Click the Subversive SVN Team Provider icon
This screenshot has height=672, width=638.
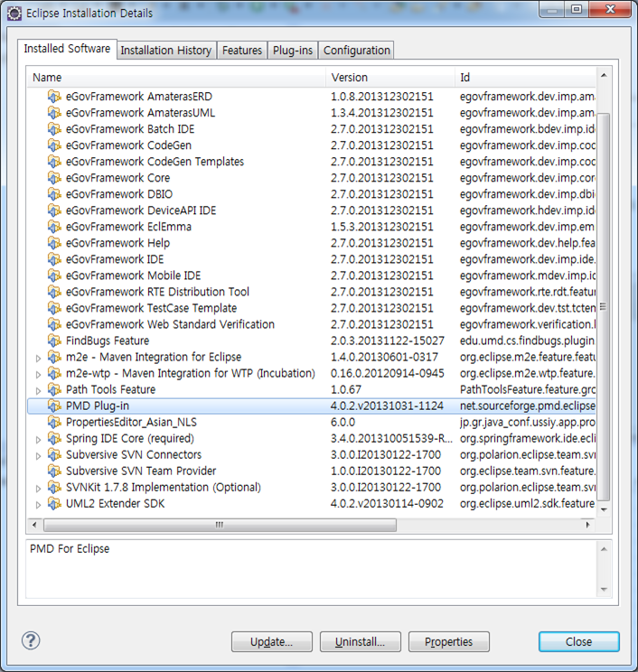pyautogui.click(x=54, y=471)
